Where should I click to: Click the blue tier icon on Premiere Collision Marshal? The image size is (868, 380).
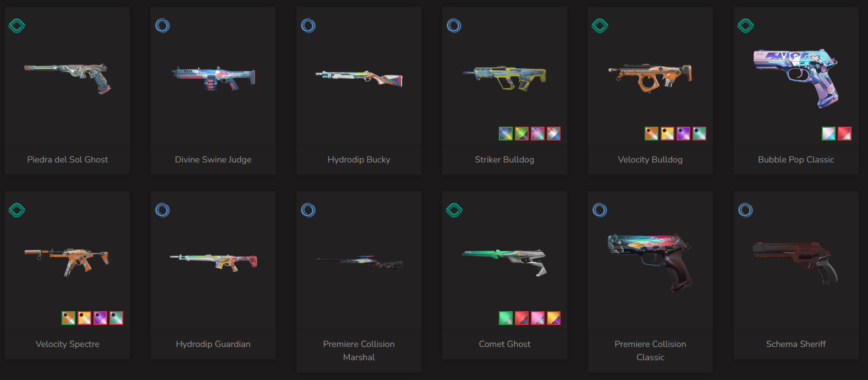[308, 210]
